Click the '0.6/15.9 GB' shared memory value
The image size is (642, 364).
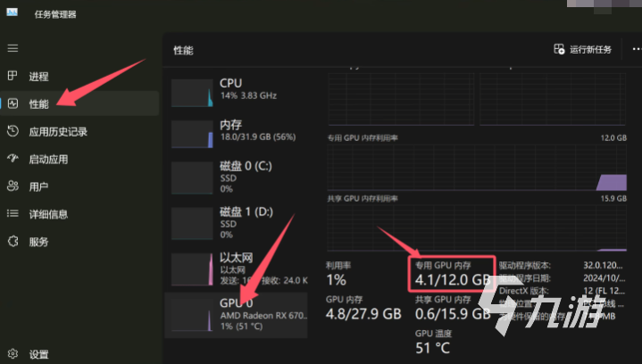[x=453, y=314]
